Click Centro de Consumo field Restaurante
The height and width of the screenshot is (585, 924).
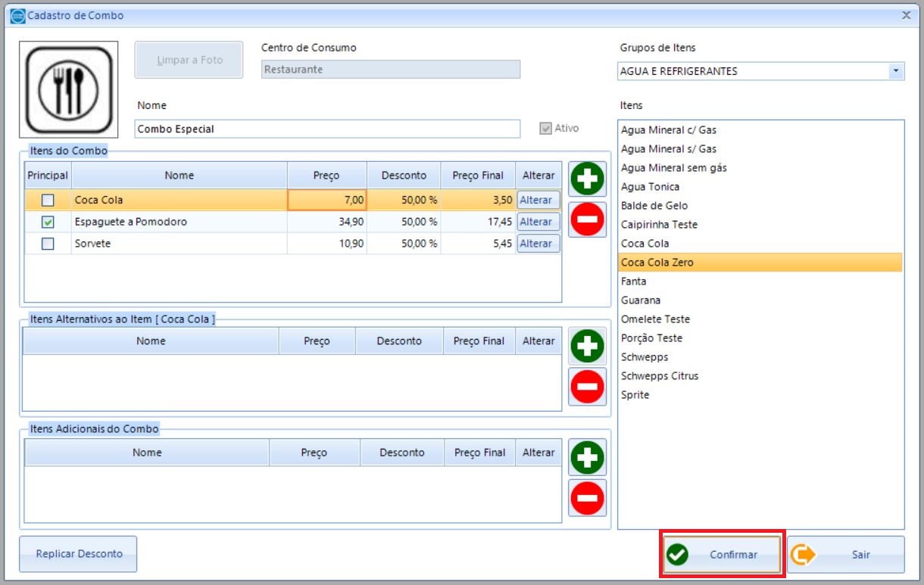tap(391, 70)
